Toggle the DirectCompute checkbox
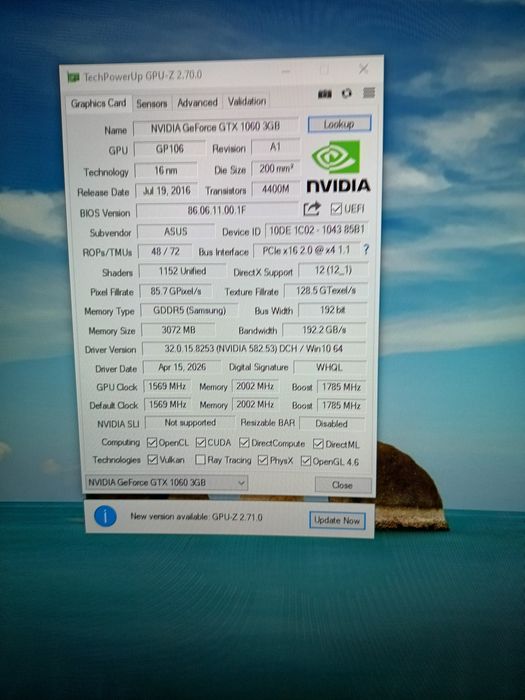Viewport: 525px width, 700px height. (x=244, y=443)
